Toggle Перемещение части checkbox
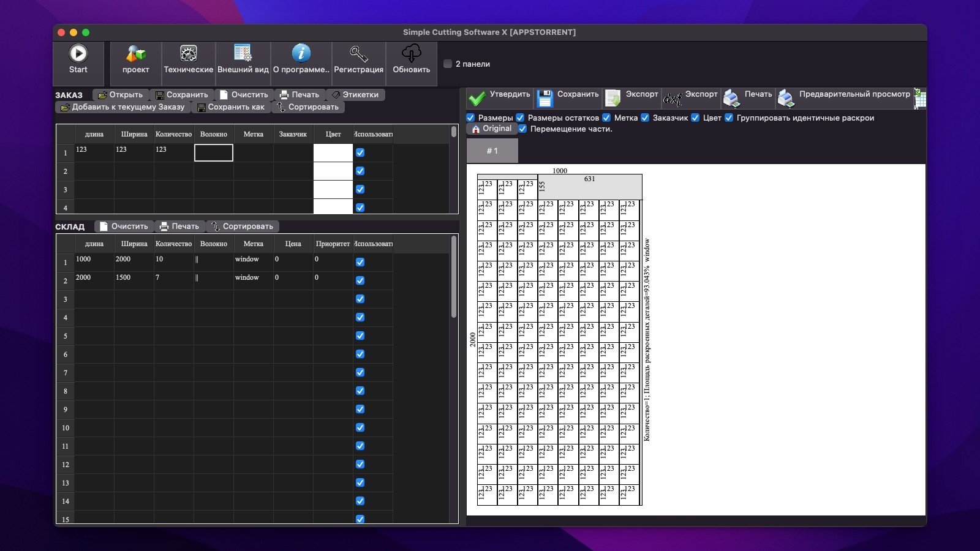This screenshot has width=980, height=551. (522, 129)
